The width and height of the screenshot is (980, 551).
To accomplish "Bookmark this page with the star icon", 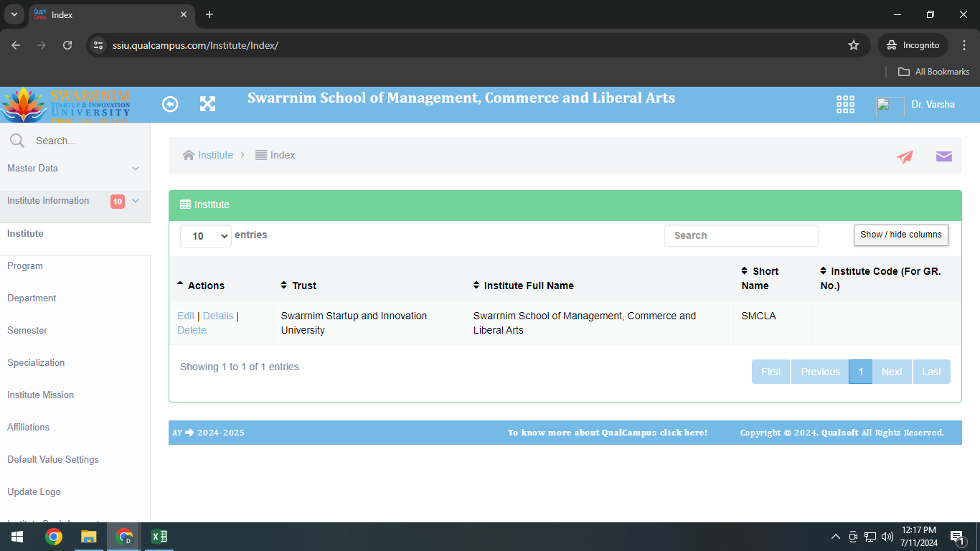I will point(854,45).
